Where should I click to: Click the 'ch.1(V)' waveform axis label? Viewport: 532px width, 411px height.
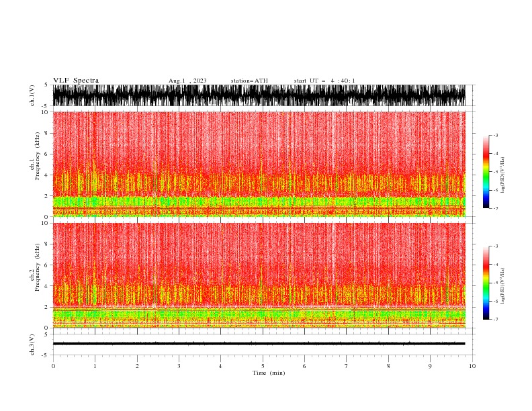tap(32, 95)
